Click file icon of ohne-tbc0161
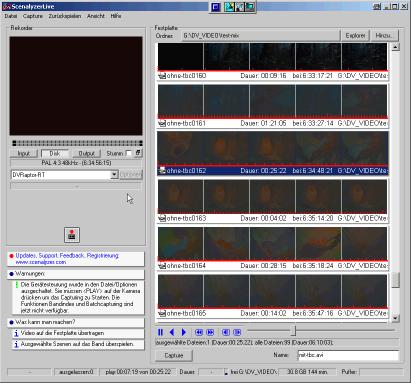411x383 pixels. 162,124
